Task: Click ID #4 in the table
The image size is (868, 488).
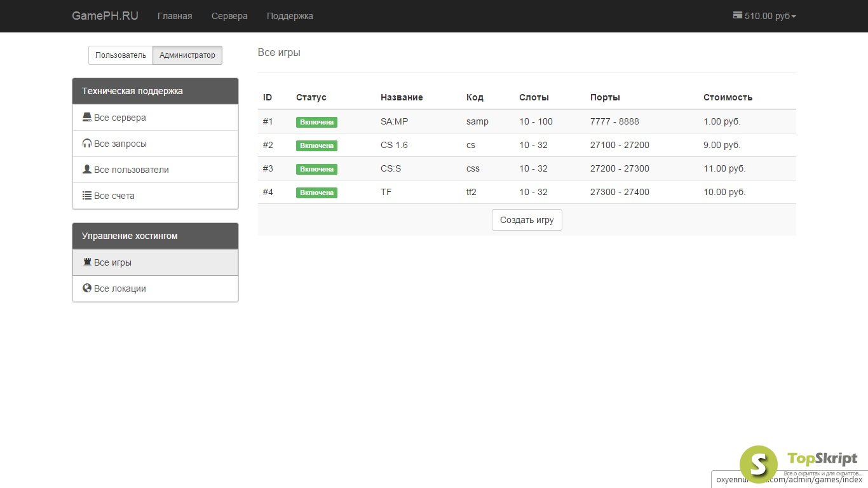Action: pos(268,192)
